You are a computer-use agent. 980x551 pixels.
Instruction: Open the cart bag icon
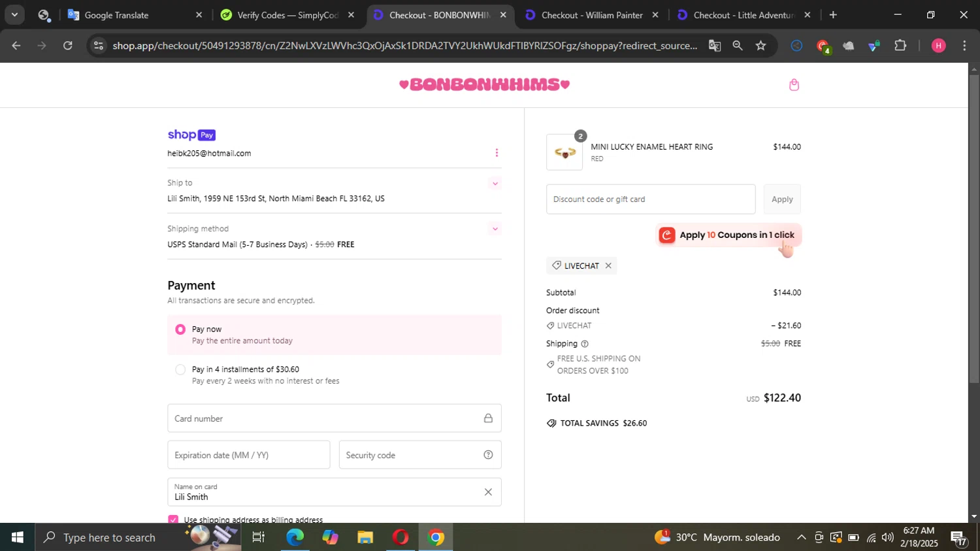(x=794, y=85)
